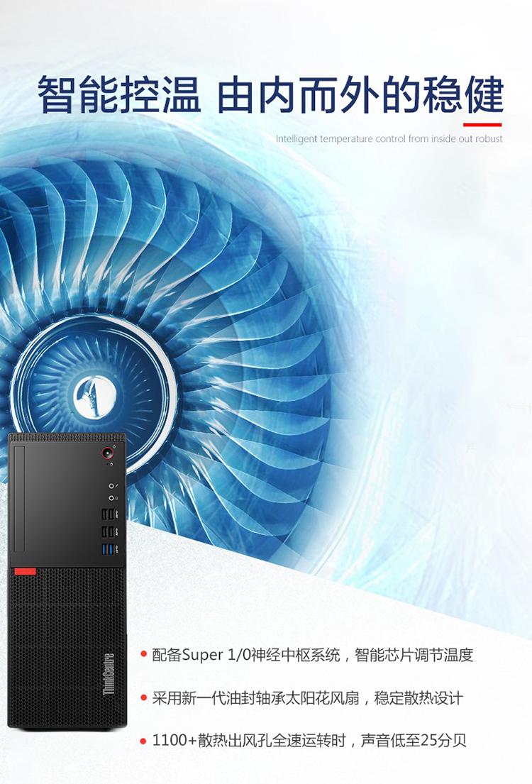This screenshot has height=784, width=532.
Task: Click the headline text 由内而外的稳健
Action: pos(360,94)
